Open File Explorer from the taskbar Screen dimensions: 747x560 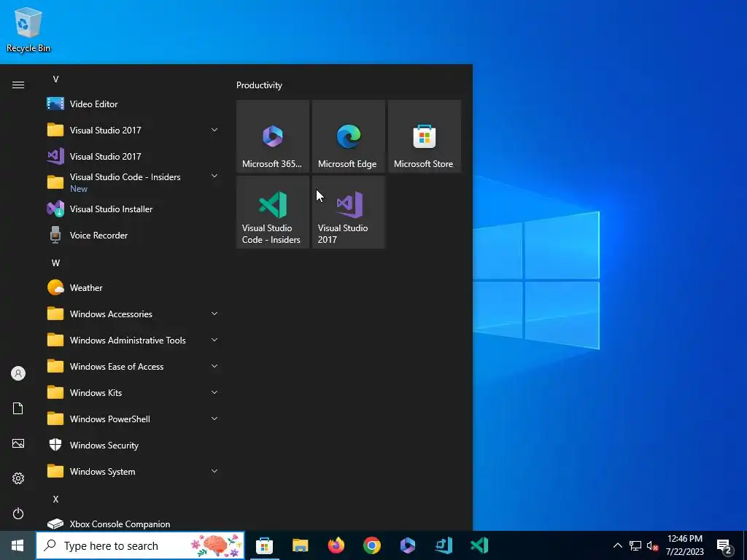click(300, 545)
